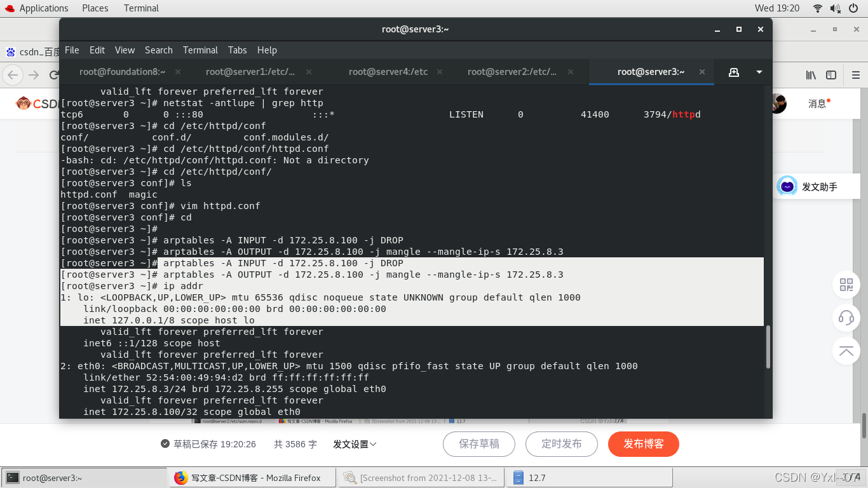Image resolution: width=868 pixels, height=488 pixels.
Task: Click Firefox back arrow button
Action: pyautogui.click(x=13, y=75)
